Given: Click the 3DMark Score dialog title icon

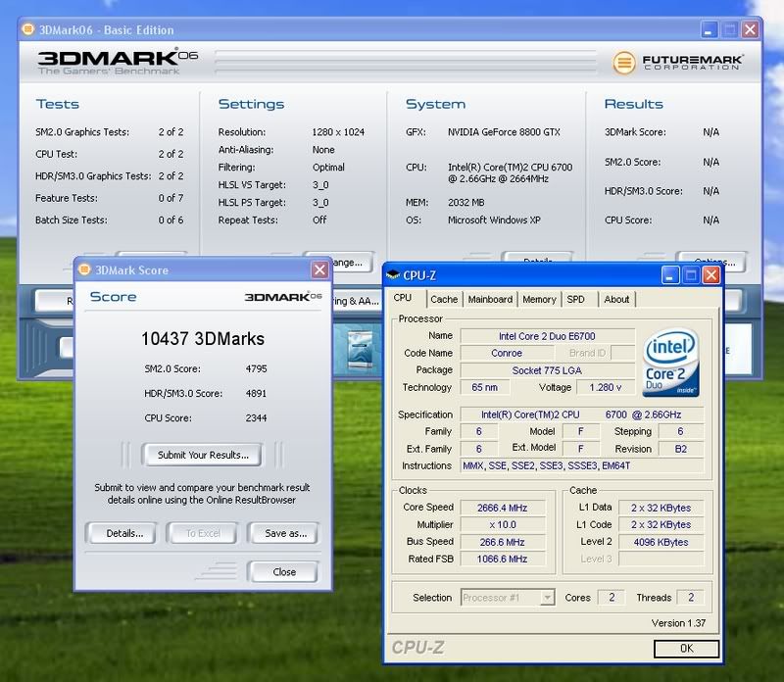Looking at the screenshot, I should tap(84, 269).
